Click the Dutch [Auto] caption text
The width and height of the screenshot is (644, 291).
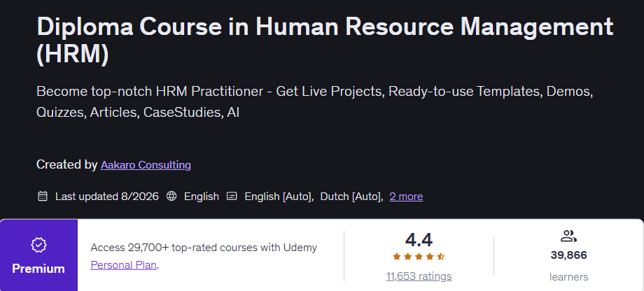(351, 197)
